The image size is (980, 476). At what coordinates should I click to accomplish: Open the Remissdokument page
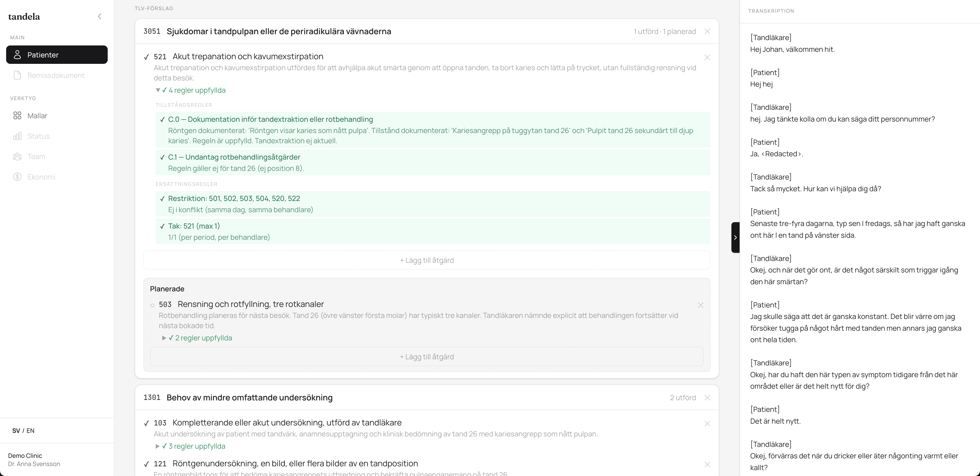56,75
